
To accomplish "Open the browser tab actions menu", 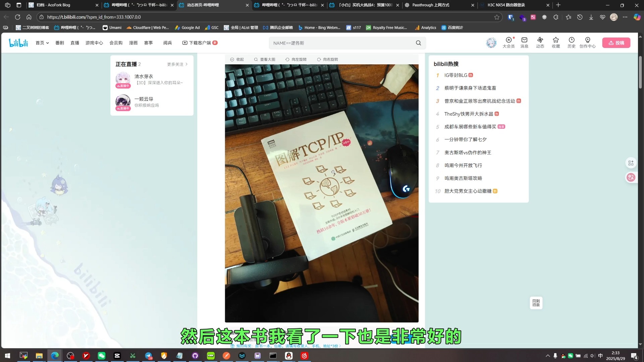I will point(19,5).
